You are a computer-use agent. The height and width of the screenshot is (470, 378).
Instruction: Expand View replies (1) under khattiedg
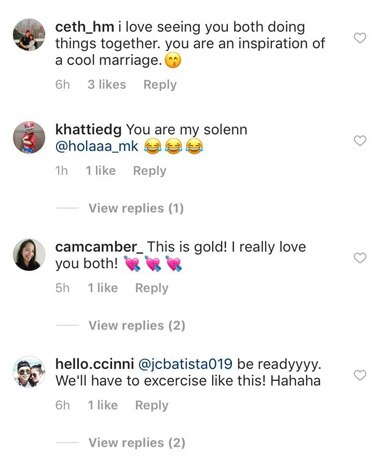pyautogui.click(x=136, y=208)
